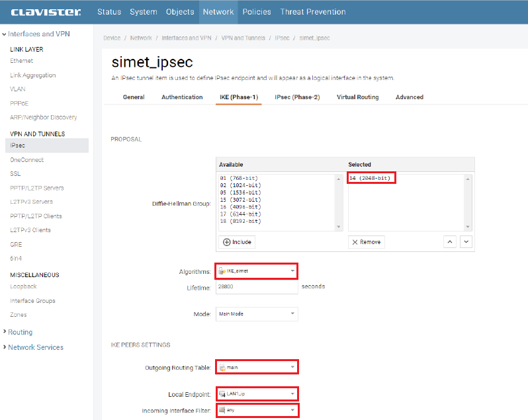Open the Outgoing Routing Table dropdown
This screenshot has height=420, width=528.
click(x=257, y=367)
